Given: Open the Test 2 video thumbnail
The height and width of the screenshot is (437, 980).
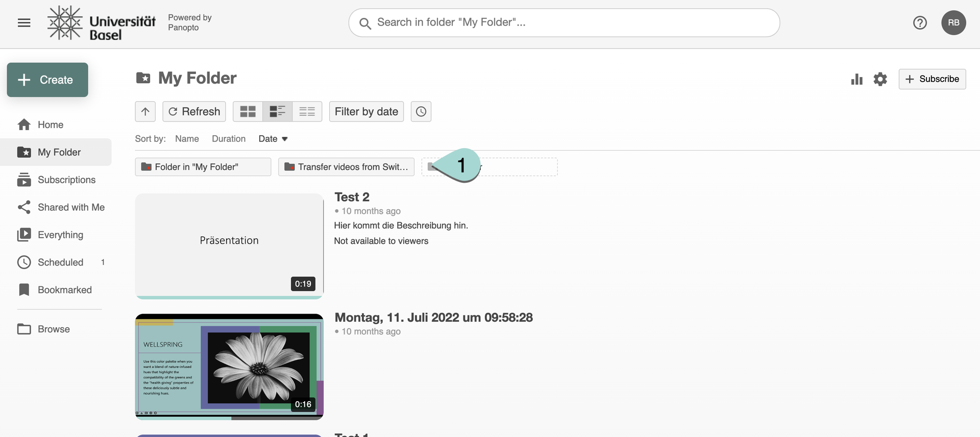Looking at the screenshot, I should [x=229, y=246].
